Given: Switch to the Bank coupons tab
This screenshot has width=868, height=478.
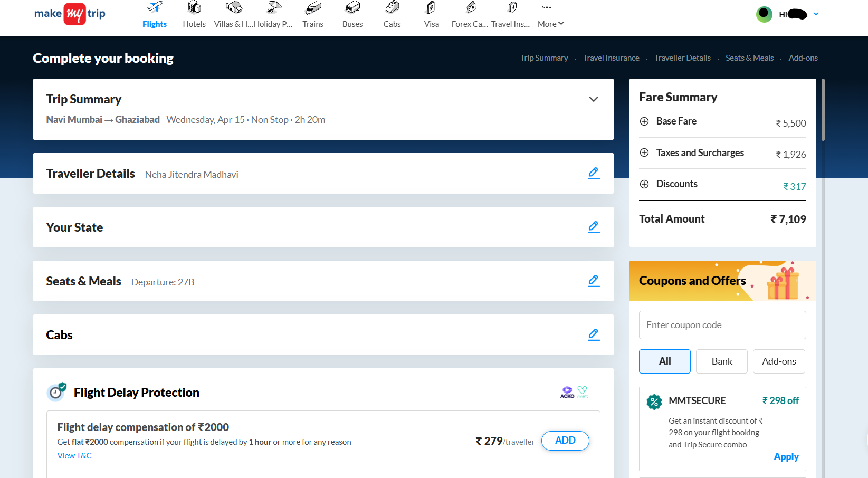Looking at the screenshot, I should pyautogui.click(x=721, y=361).
